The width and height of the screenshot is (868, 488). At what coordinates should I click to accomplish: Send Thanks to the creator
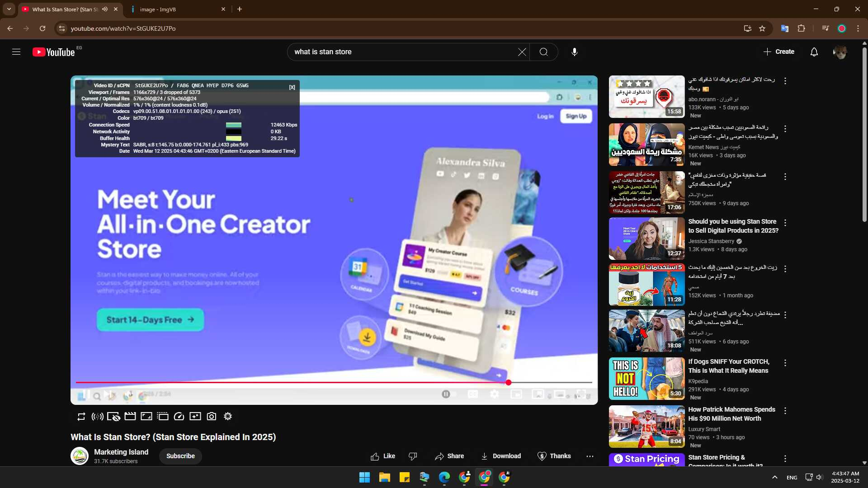click(554, 456)
